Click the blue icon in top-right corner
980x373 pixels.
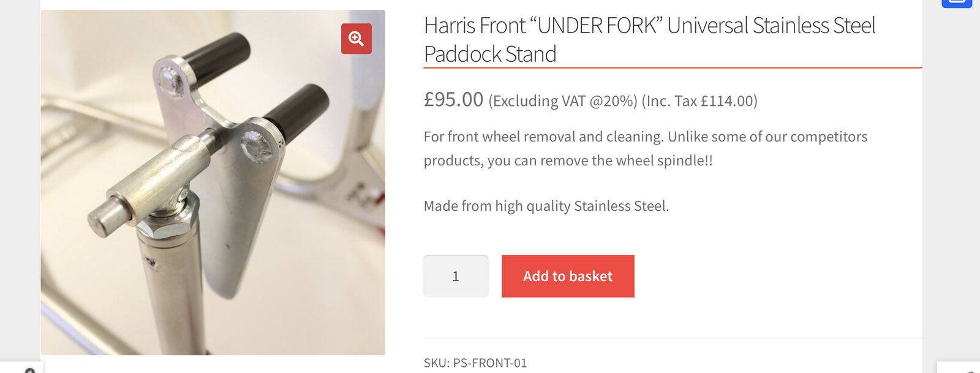tap(957, 3)
